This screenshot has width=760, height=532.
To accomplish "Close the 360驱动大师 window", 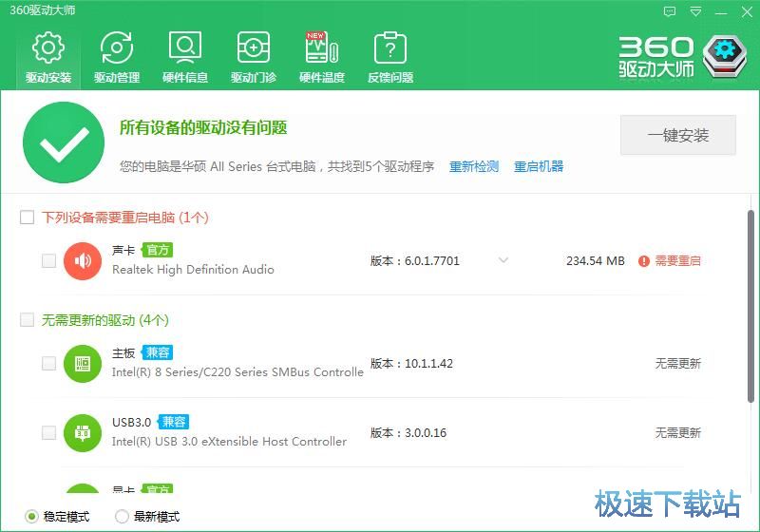I will click(x=747, y=11).
